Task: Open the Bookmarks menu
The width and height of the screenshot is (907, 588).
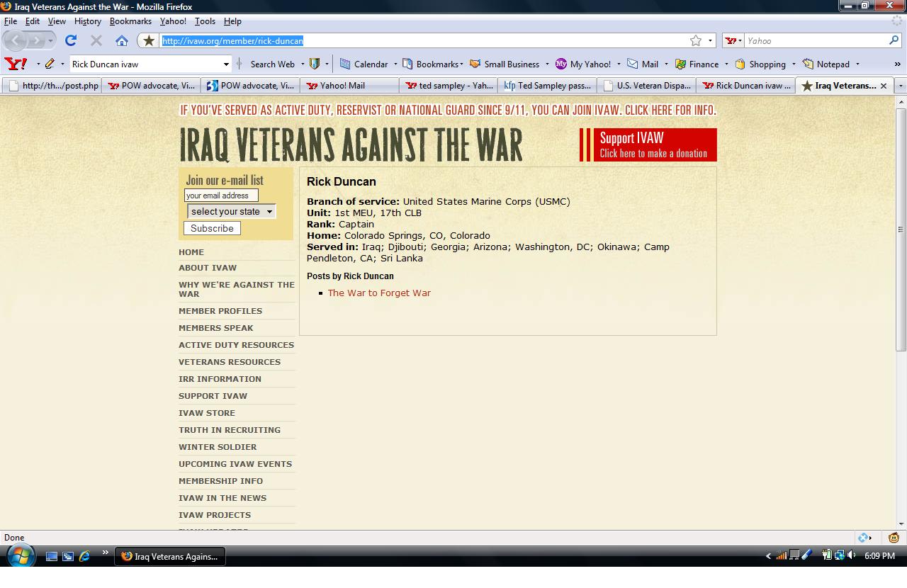Action: coord(130,21)
